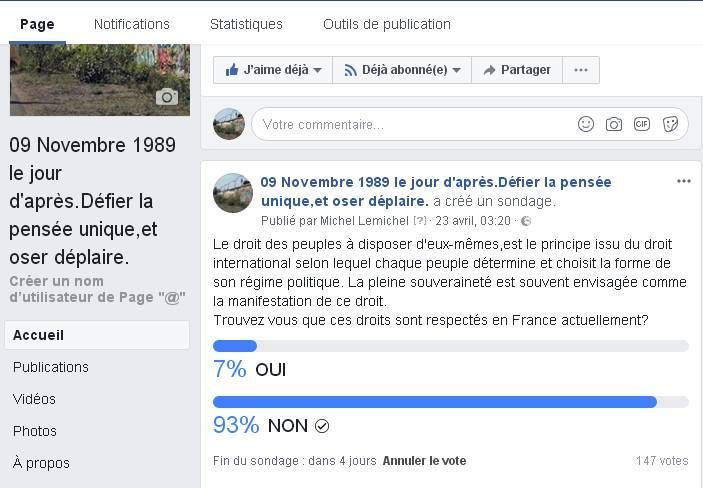This screenshot has height=488, width=703.
Task: Click the emoji smiley icon in comment box
Action: pyautogui.click(x=586, y=124)
